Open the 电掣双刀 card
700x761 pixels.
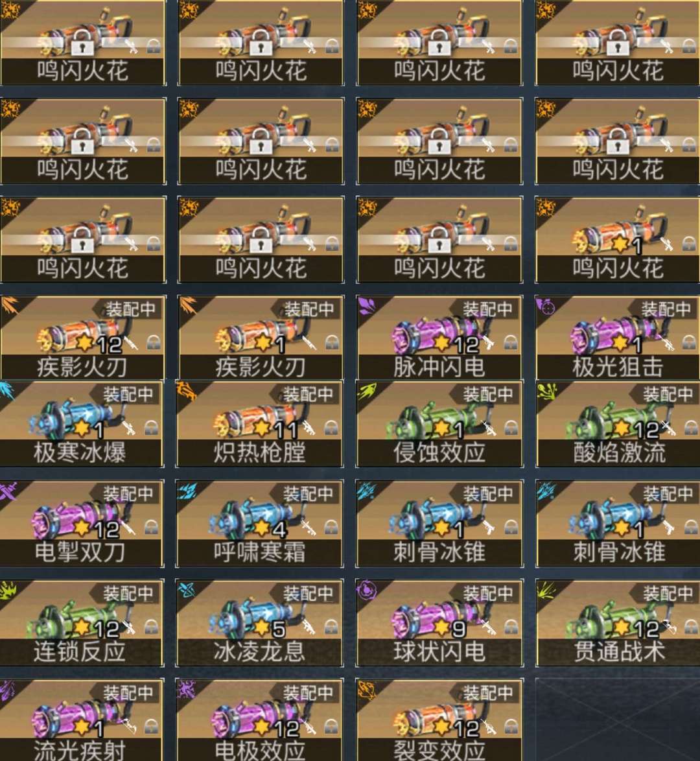[82, 523]
